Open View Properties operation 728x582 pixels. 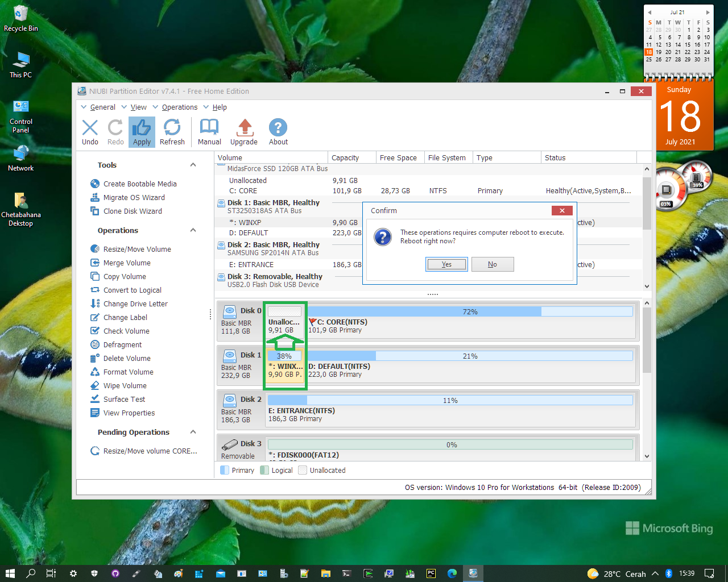pos(123,413)
